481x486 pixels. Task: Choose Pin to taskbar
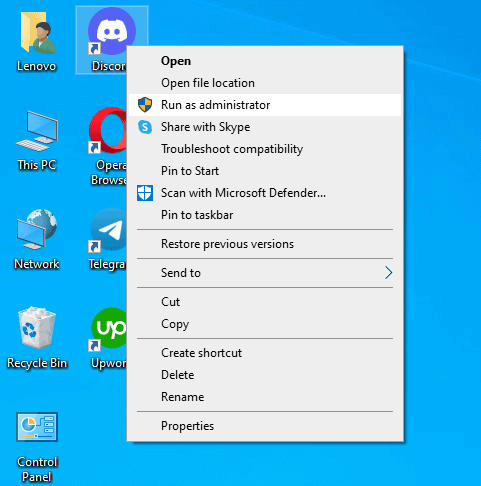pos(265,215)
